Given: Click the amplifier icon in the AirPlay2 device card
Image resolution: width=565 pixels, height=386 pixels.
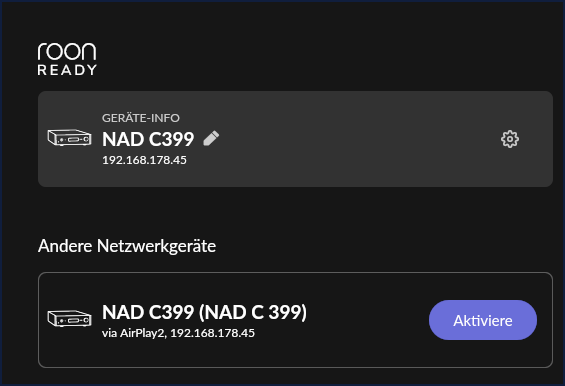Looking at the screenshot, I should (x=70, y=318).
